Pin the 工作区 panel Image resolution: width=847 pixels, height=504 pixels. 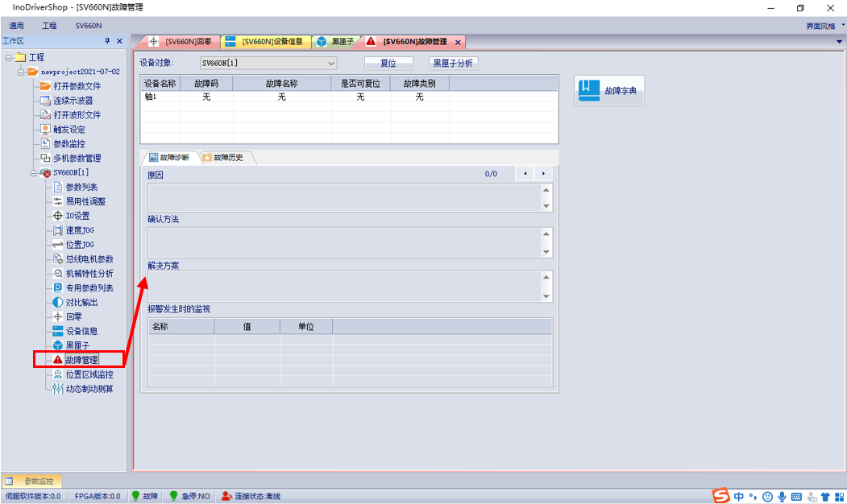point(107,41)
